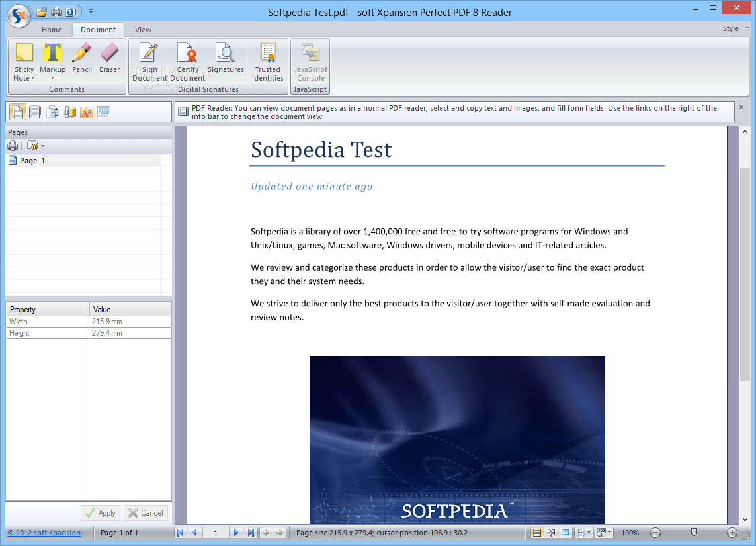Click the vertical scrollbar down arrow
This screenshot has width=756, height=546.
[x=745, y=520]
